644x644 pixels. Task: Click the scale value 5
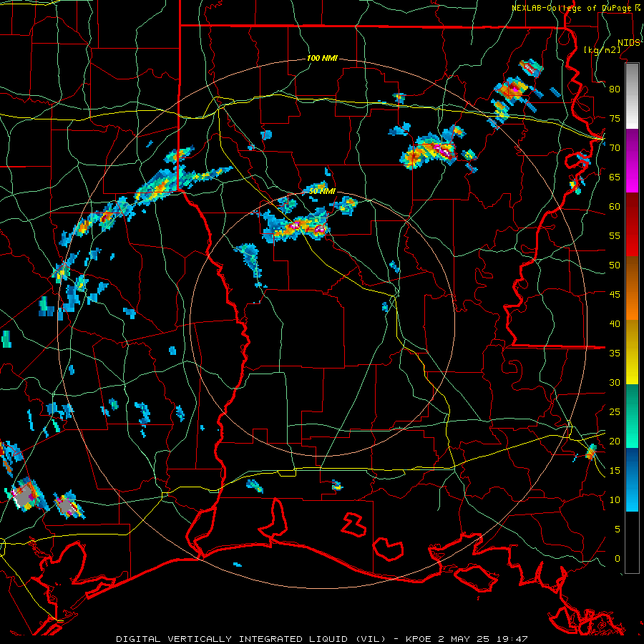[618, 529]
